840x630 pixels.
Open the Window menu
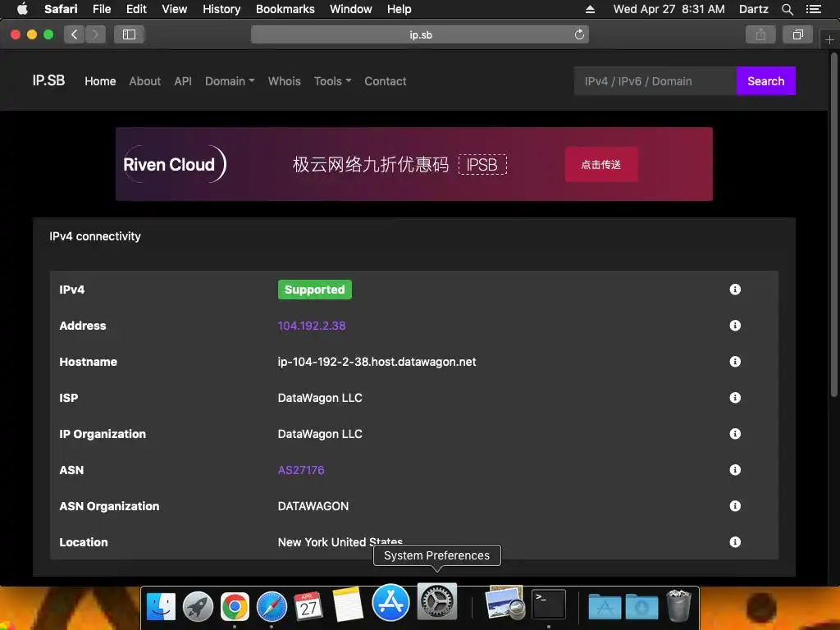coord(350,9)
